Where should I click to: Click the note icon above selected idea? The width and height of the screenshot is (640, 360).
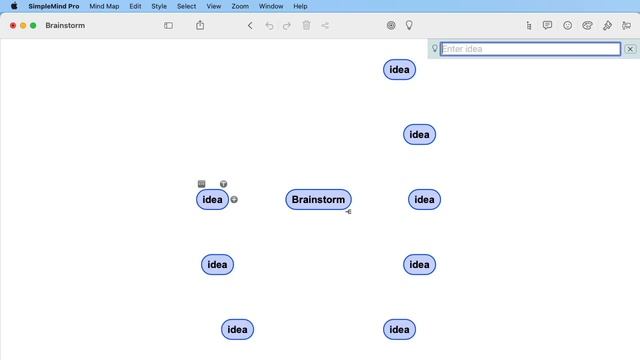click(x=202, y=184)
